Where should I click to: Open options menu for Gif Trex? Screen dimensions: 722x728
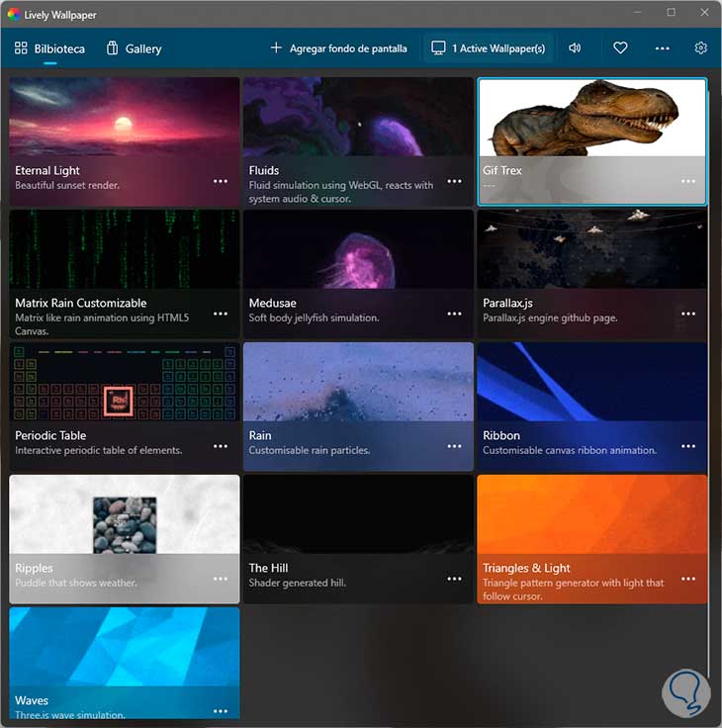688,181
